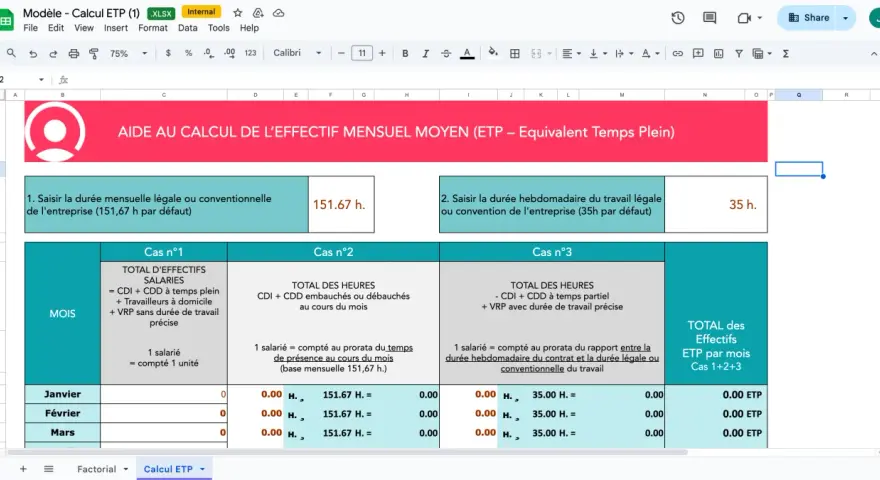Activate the paint format tool
Viewport: 880px width, 480px height.
(x=94, y=53)
